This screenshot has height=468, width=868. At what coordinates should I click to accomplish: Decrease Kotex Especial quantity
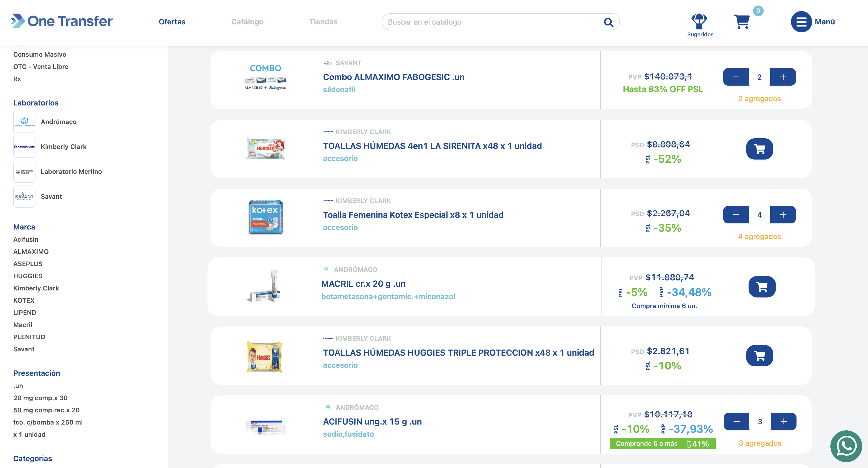click(736, 215)
